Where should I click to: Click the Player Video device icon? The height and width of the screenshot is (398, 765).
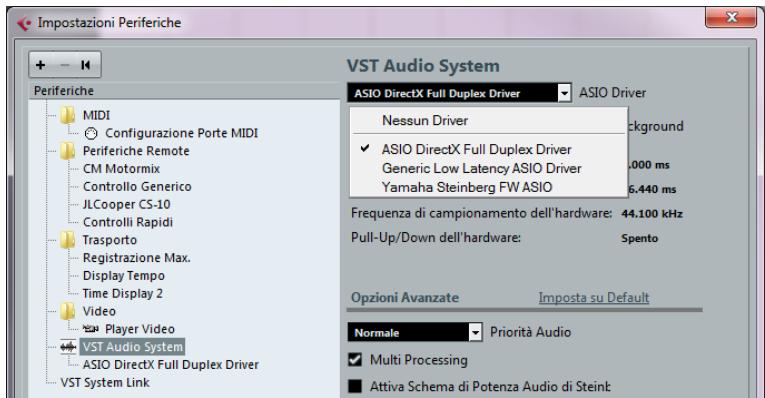[x=91, y=329]
